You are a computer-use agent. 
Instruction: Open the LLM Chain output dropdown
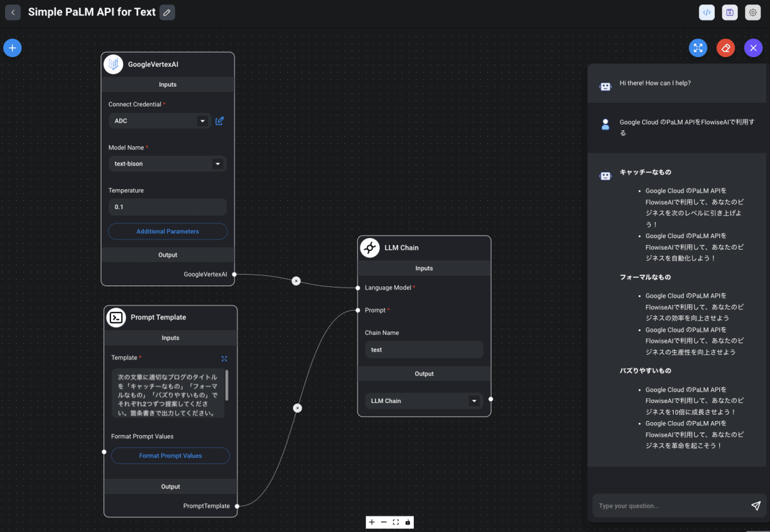pos(424,400)
